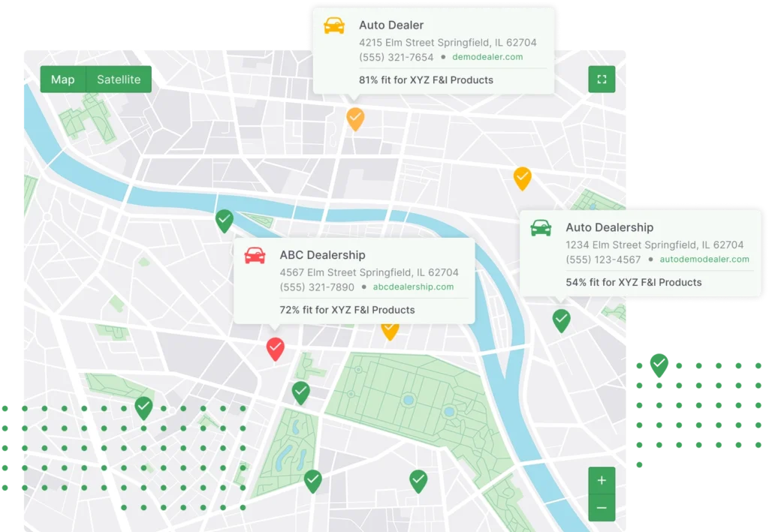
Task: Select the red map pin under ABC Dealership
Action: point(276,347)
